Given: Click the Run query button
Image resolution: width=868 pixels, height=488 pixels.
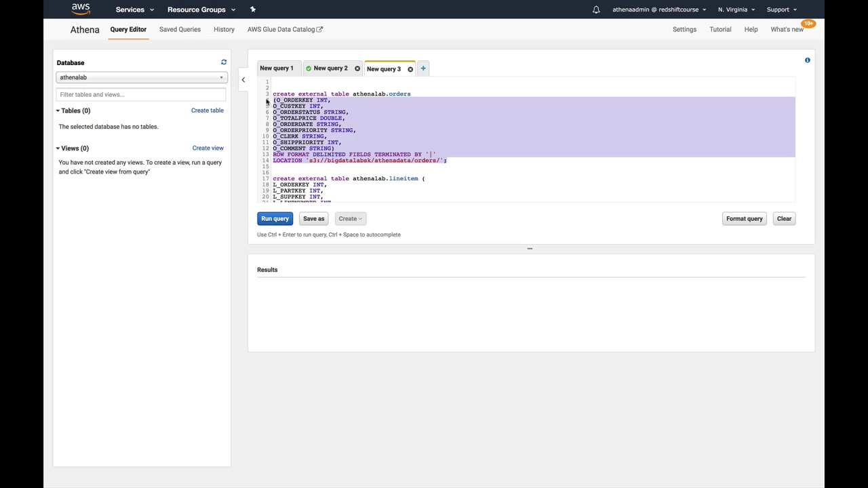Looking at the screenshot, I should [x=275, y=219].
